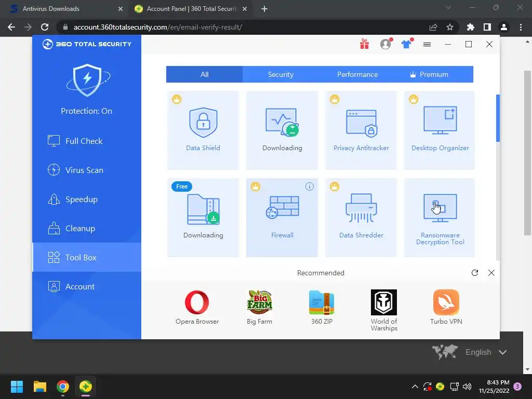This screenshot has height=399, width=532.
Task: Toggle Chrome side panel icon
Action: pos(487,27)
